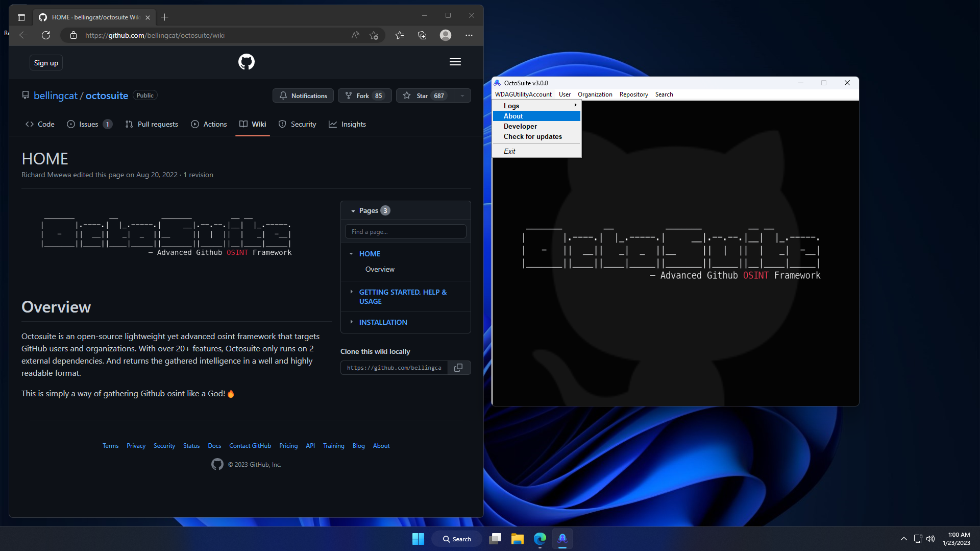Star the octosuite repository
Screen dimensions: 980x551
425,95
